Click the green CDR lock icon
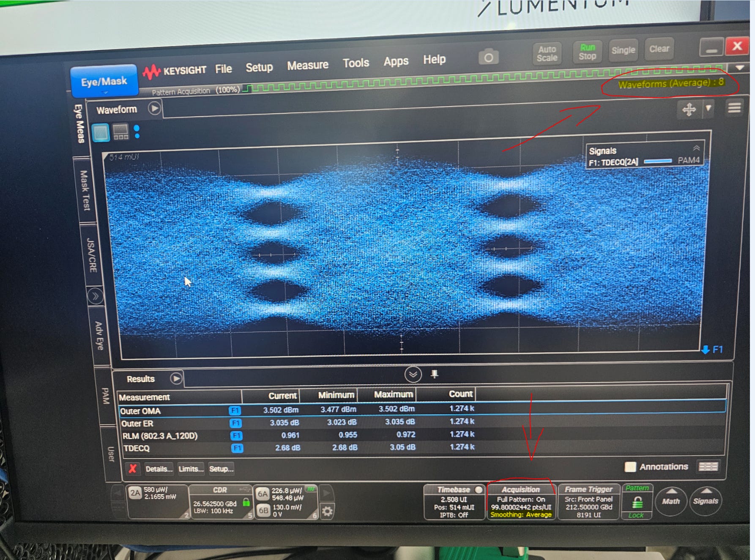The image size is (755, 560). [x=246, y=502]
